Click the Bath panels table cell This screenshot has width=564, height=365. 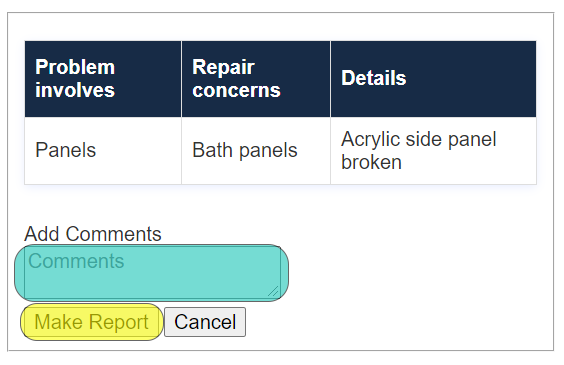point(256,150)
